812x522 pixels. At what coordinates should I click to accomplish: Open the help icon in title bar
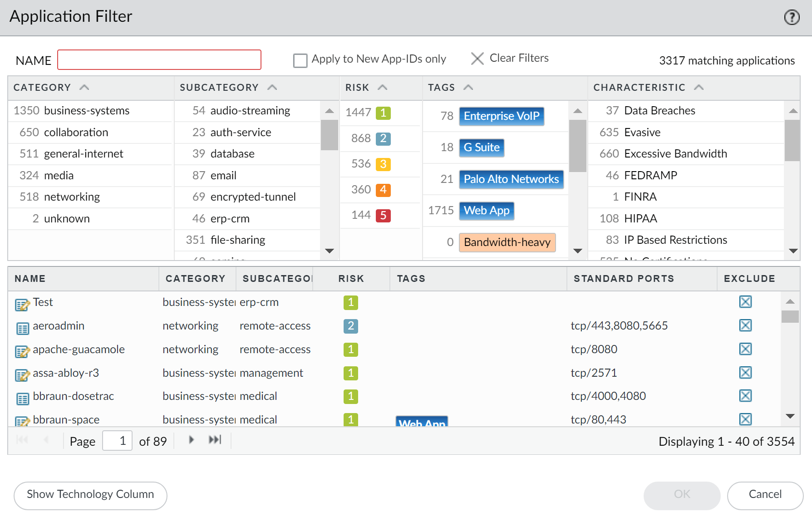click(x=792, y=17)
